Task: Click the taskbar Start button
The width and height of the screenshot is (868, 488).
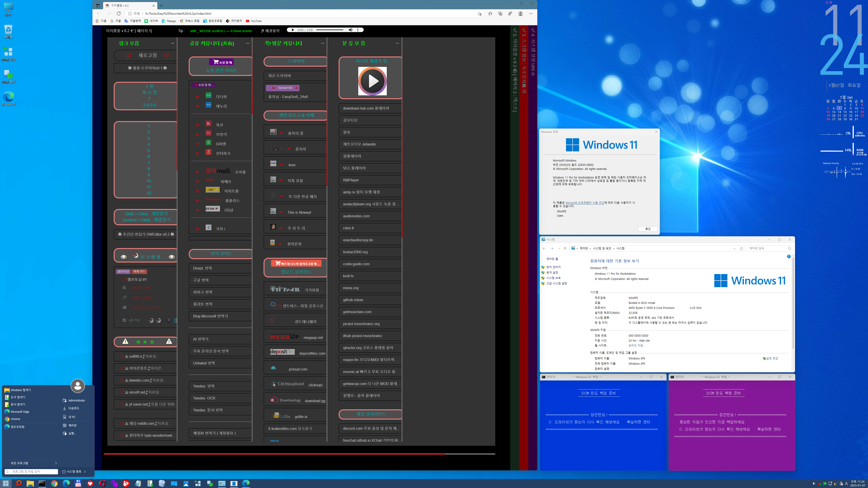Action: click(x=6, y=483)
